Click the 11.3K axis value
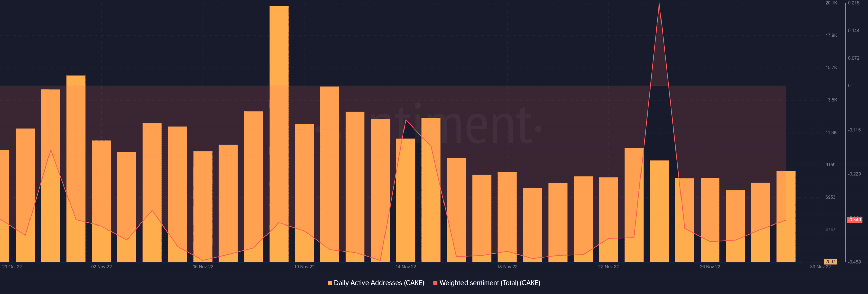The height and width of the screenshot is (294, 868). pyautogui.click(x=831, y=133)
